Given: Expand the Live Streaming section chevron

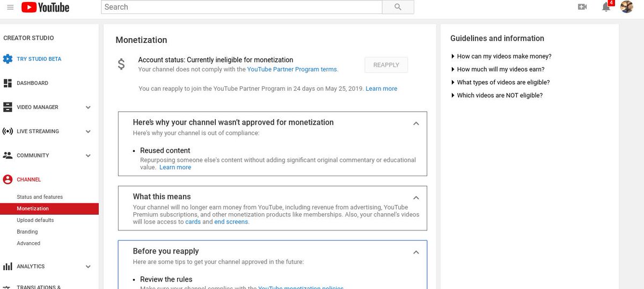Looking at the screenshot, I should pyautogui.click(x=88, y=132).
